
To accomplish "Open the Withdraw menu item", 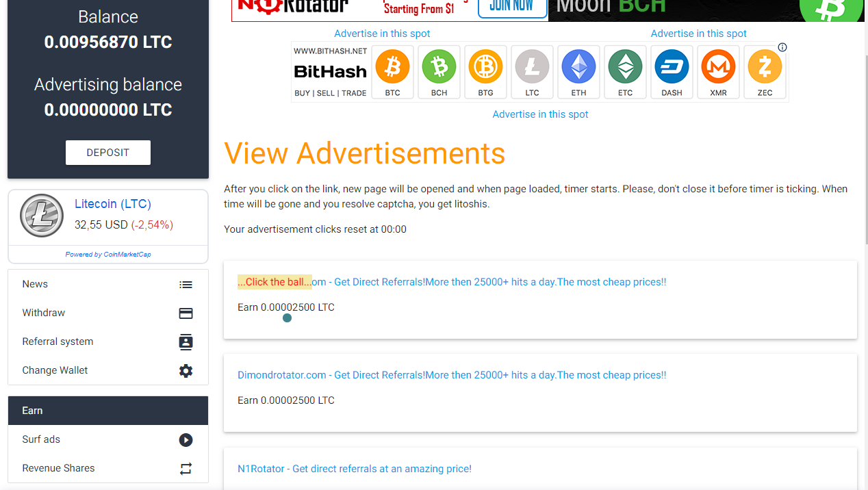I will click(x=108, y=313).
